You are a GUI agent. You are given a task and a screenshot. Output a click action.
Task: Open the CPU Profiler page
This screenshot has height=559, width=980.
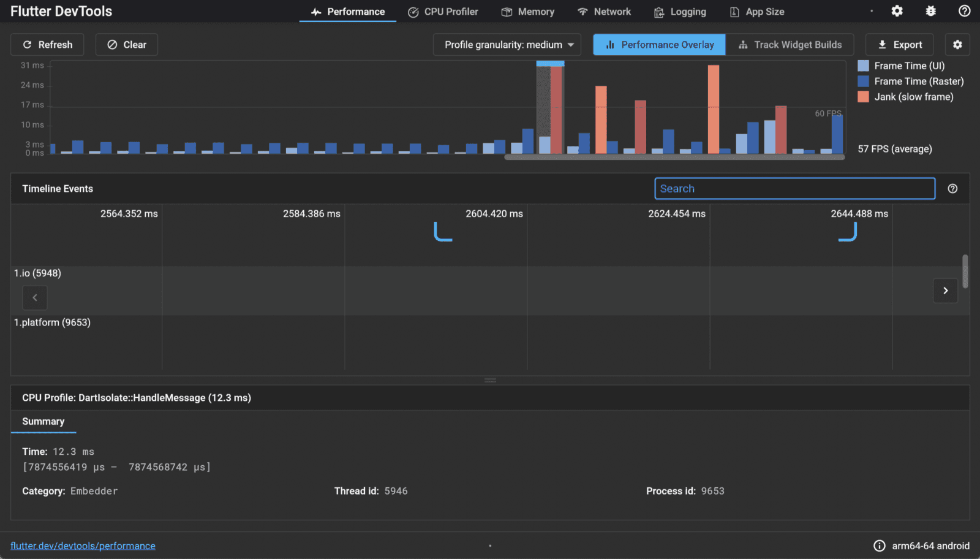click(x=443, y=11)
